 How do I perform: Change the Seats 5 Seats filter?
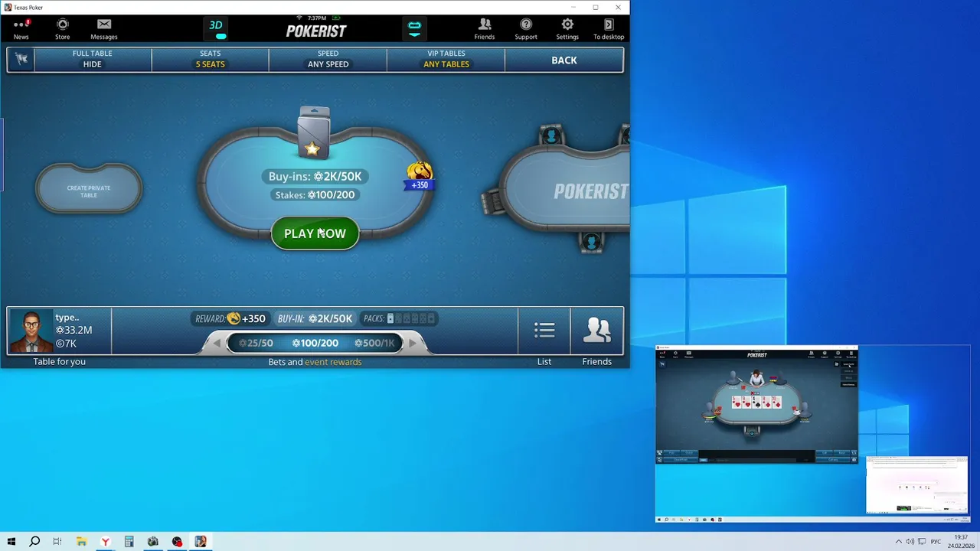click(x=210, y=60)
